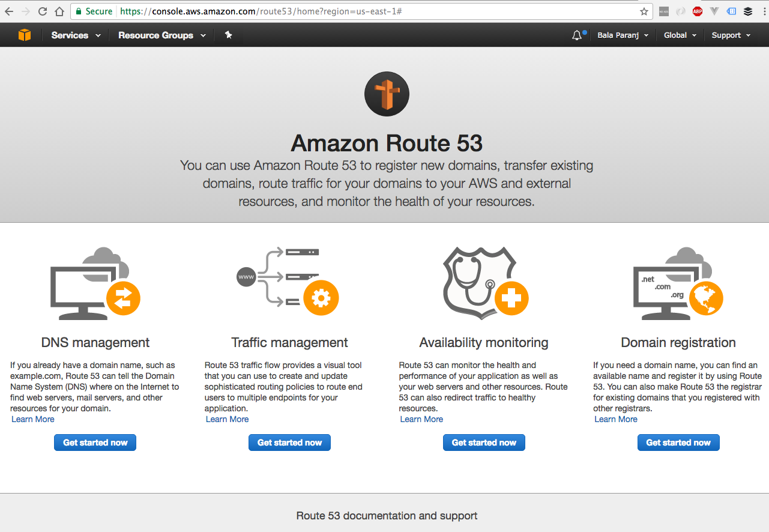Screen dimensions: 769x532
Task: Click the Domain registration globe illustration
Action: (678, 283)
